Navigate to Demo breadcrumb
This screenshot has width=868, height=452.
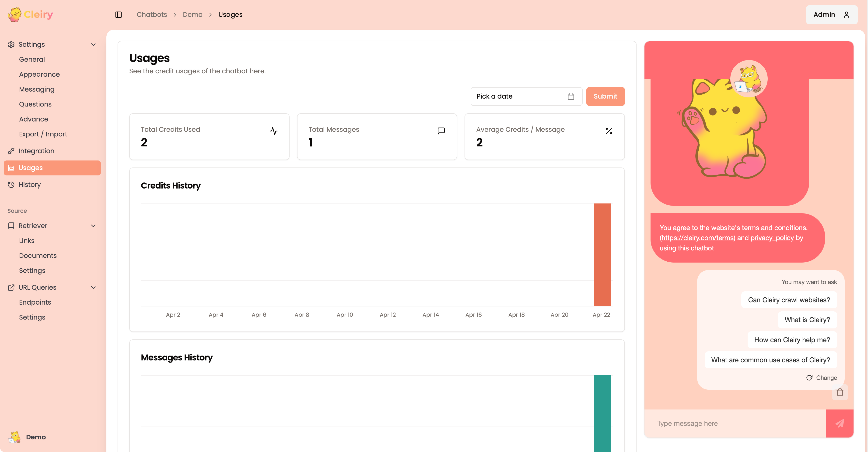tap(193, 14)
